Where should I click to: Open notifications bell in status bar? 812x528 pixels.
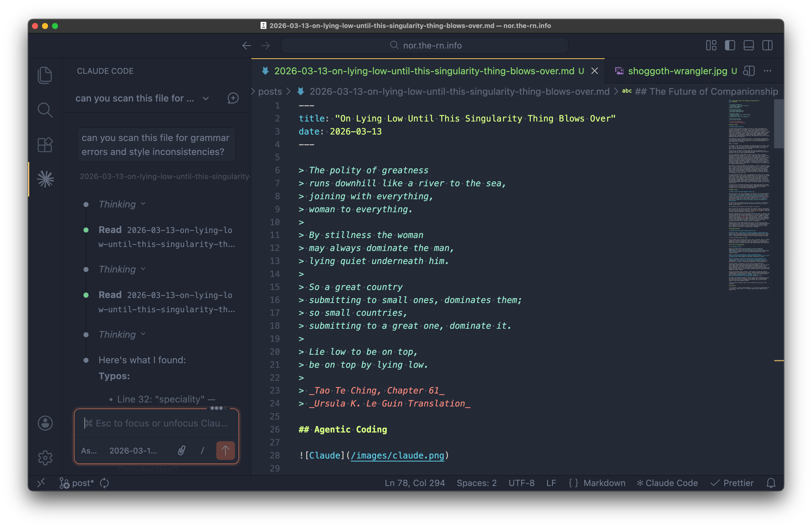[x=771, y=483]
